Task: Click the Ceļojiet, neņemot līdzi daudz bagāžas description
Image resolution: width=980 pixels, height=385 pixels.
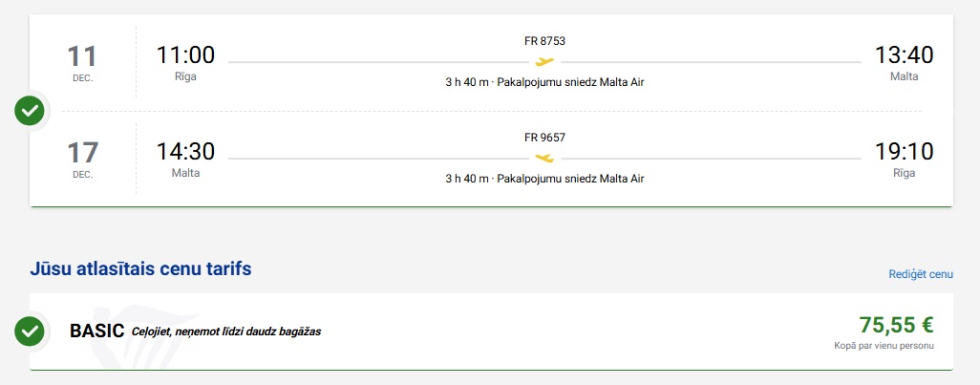Action: pos(226,332)
